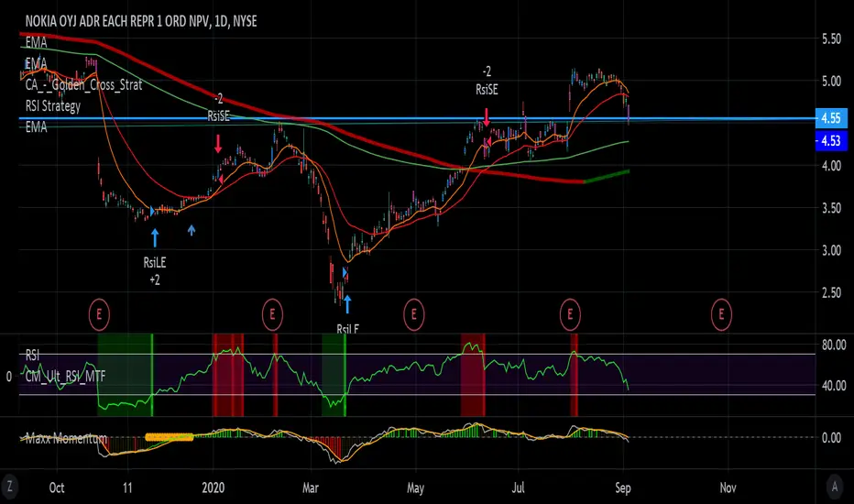Click the 11 date label on time axis

(x=127, y=488)
